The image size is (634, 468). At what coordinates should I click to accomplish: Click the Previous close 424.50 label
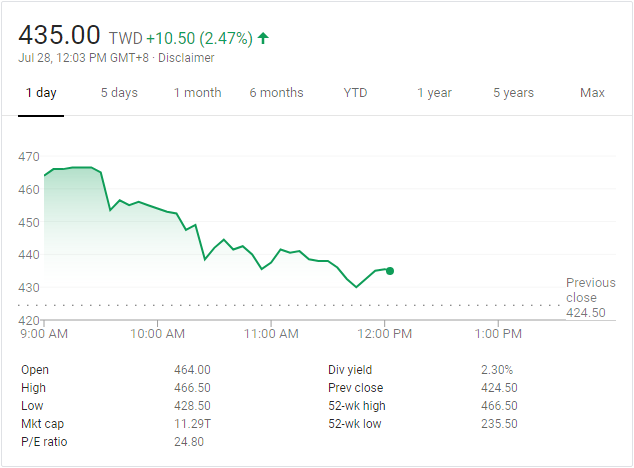click(586, 298)
